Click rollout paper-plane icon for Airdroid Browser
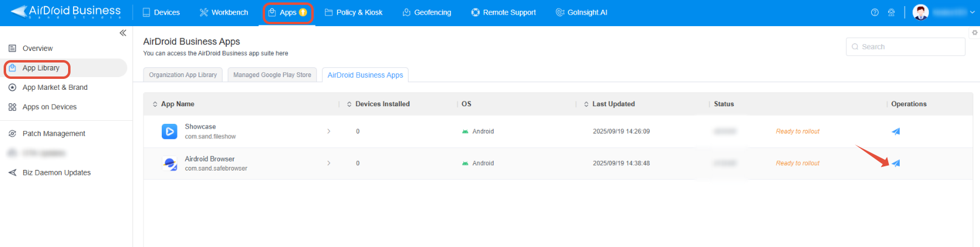Image resolution: width=980 pixels, height=247 pixels. (x=896, y=163)
